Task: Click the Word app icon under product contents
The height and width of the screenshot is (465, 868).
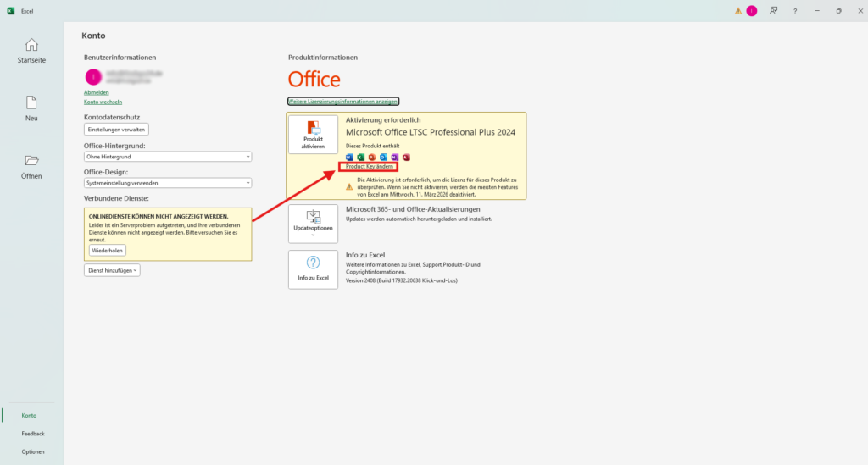Action: tap(350, 158)
